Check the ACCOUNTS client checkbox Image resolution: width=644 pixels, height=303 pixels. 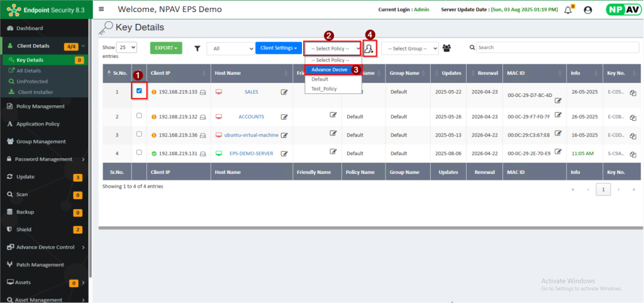coord(139,116)
